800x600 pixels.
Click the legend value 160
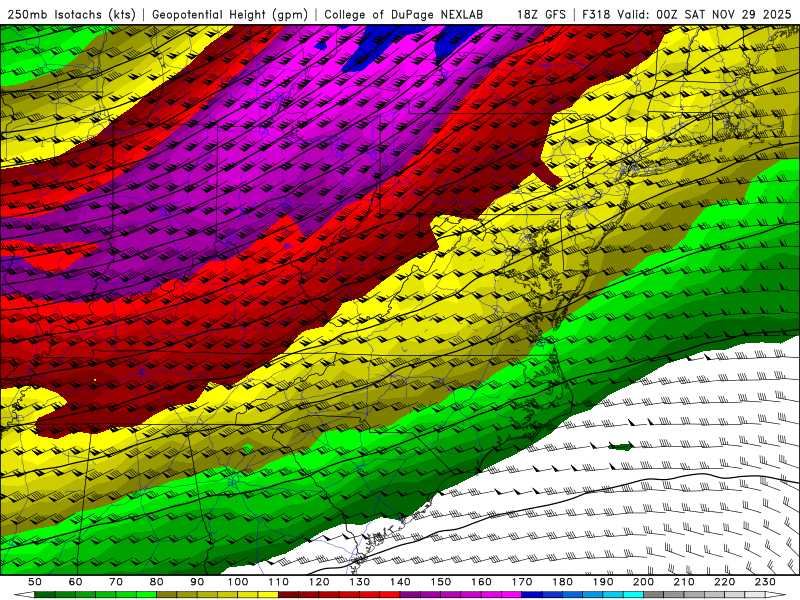481,582
